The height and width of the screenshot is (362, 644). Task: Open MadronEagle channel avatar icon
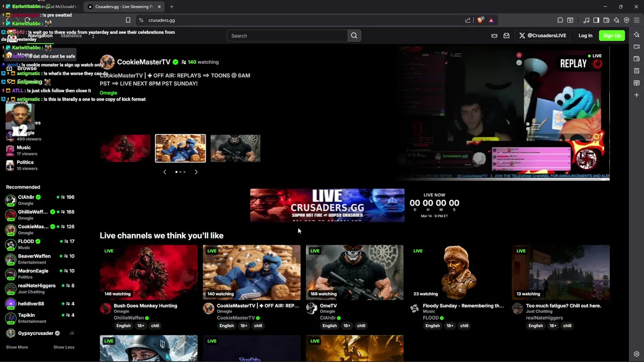pyautogui.click(x=11, y=274)
